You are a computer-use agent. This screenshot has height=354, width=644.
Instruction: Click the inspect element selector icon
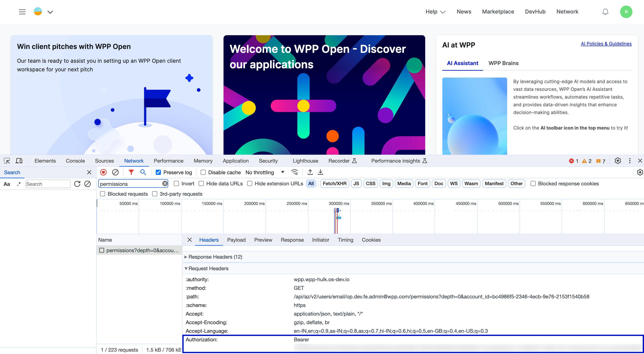[7, 161]
